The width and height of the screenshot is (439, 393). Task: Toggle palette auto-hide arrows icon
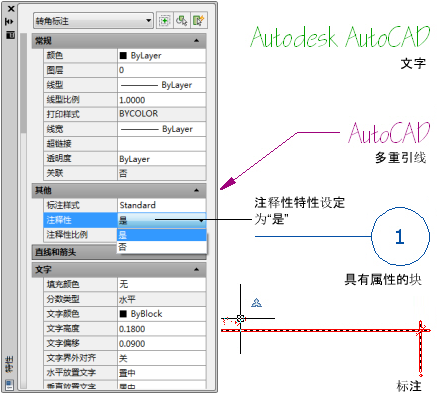click(x=10, y=22)
